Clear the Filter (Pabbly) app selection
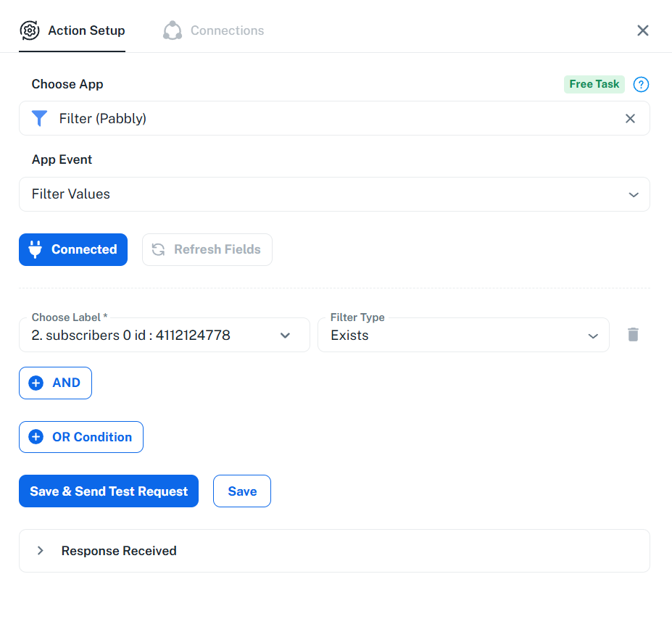672x624 pixels. pos(630,119)
